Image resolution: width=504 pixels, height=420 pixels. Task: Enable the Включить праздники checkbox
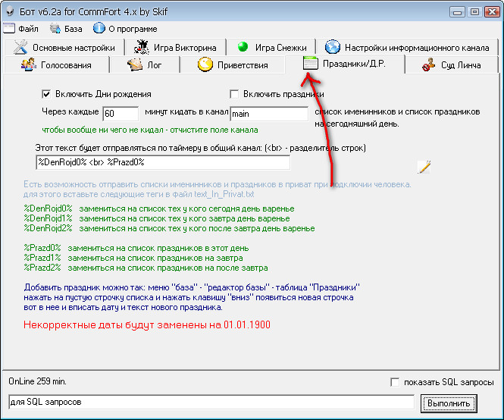pyautogui.click(x=234, y=95)
